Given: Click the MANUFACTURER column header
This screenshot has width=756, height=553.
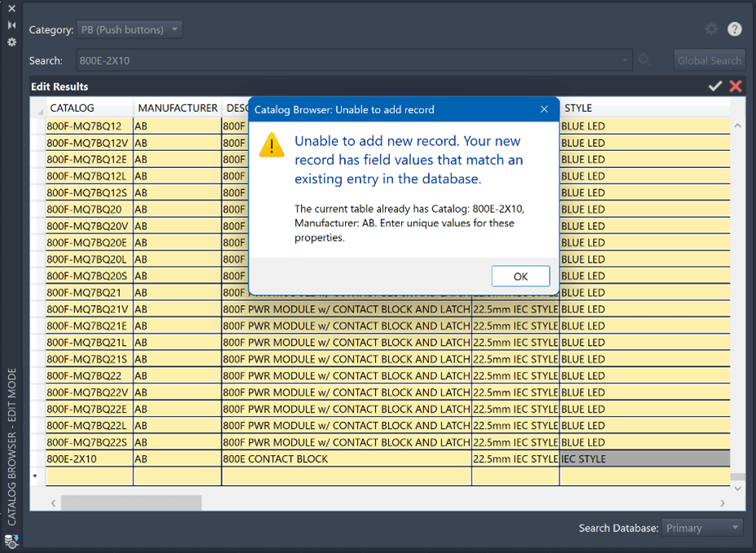Looking at the screenshot, I should [x=178, y=108].
